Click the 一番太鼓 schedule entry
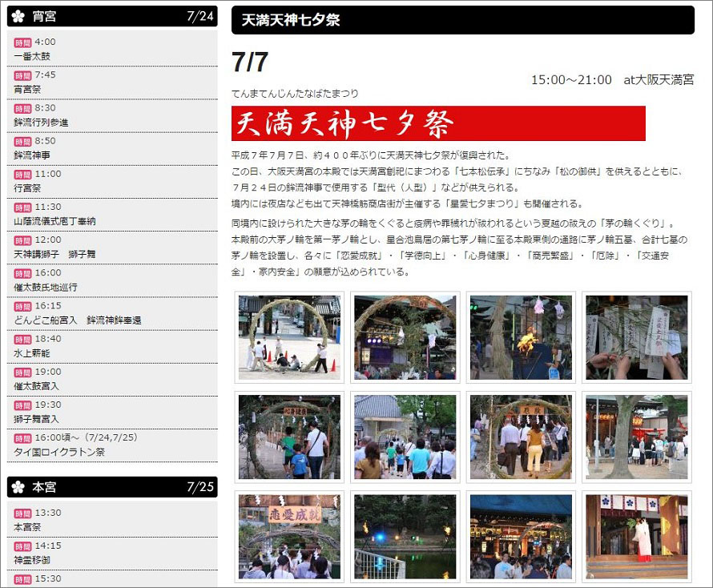 (32, 56)
